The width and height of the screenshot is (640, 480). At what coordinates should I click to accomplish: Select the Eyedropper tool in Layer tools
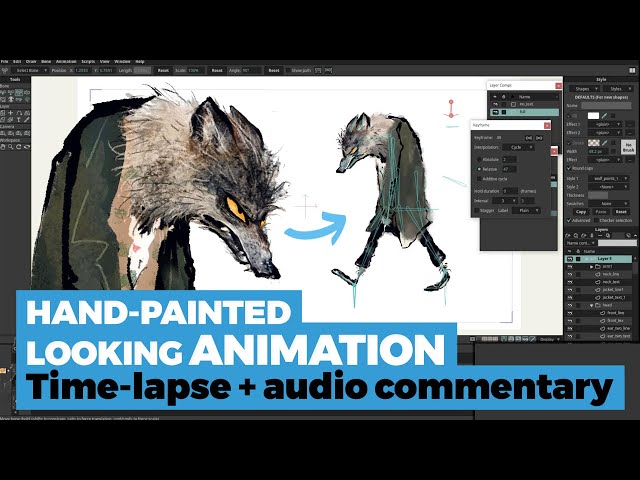(27, 120)
